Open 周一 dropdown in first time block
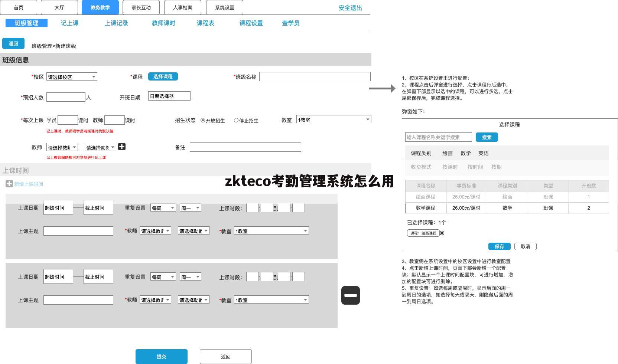Screen dimensions: 618x364 click(x=191, y=208)
